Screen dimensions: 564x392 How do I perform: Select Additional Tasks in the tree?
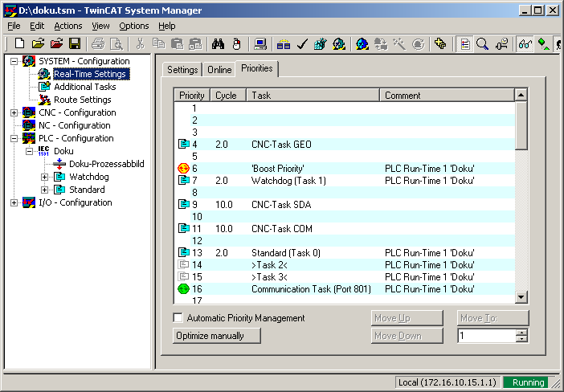point(85,87)
